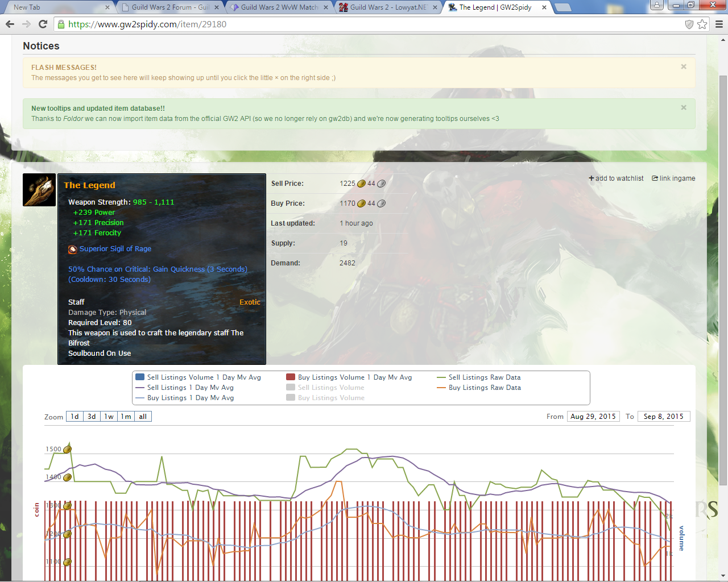Click the 1100 coin icon on chart axis

[x=67, y=562]
